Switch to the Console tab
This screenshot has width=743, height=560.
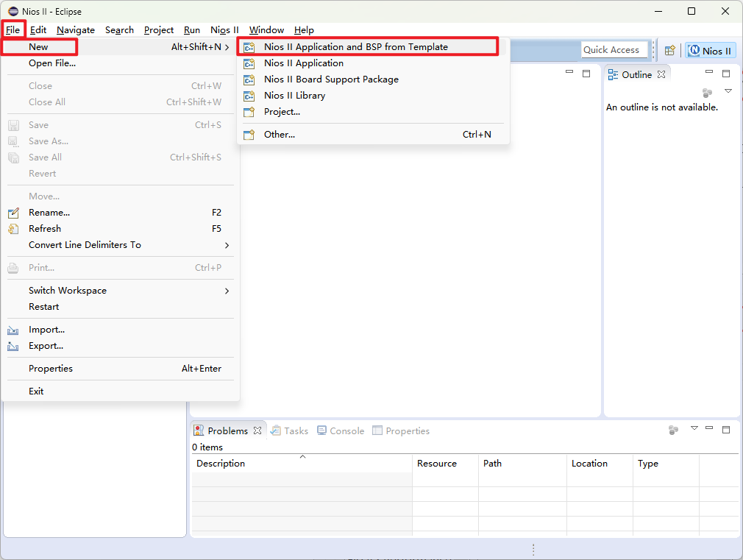coord(341,430)
